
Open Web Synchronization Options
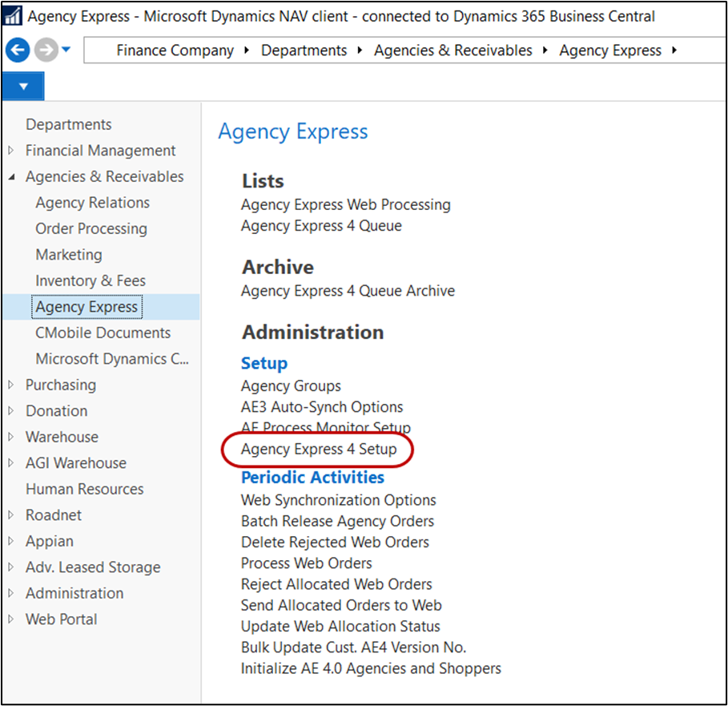tap(339, 500)
